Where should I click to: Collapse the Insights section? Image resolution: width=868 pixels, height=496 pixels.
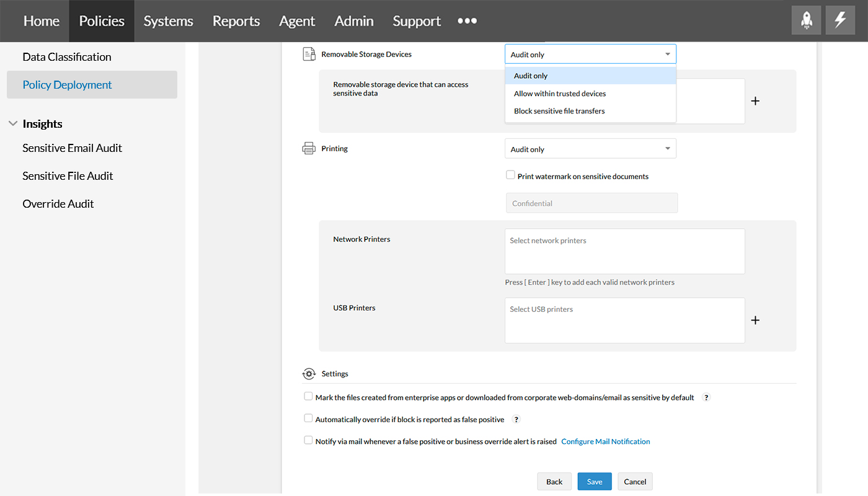point(13,124)
